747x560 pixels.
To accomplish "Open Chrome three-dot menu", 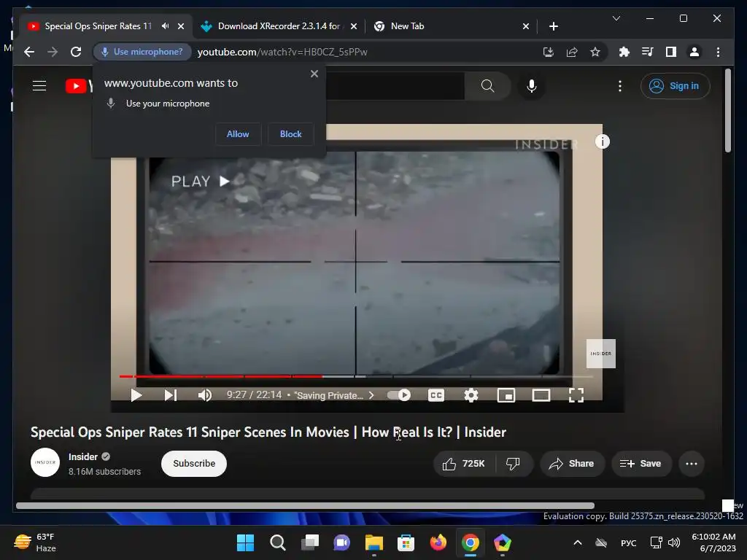I will (718, 52).
